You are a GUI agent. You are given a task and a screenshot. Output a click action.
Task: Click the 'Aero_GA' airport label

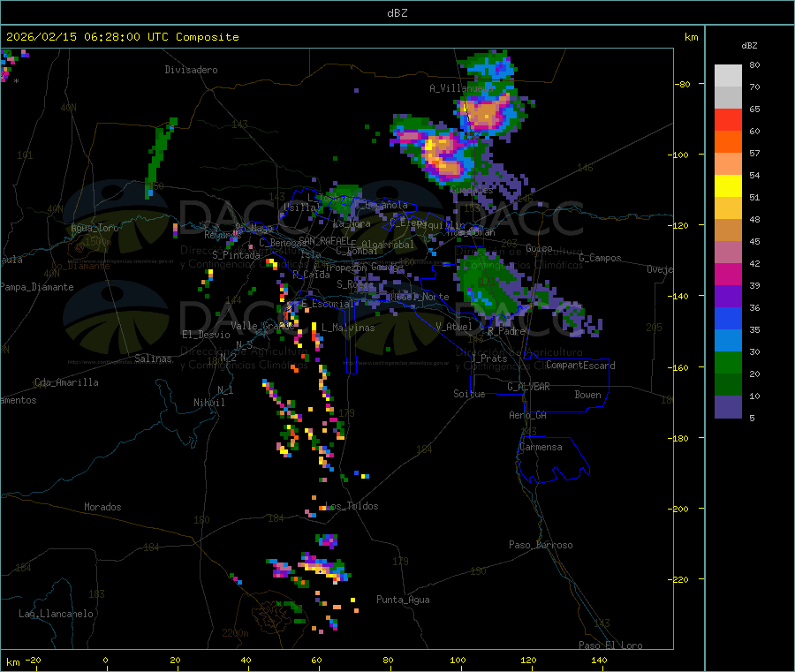coord(527,415)
